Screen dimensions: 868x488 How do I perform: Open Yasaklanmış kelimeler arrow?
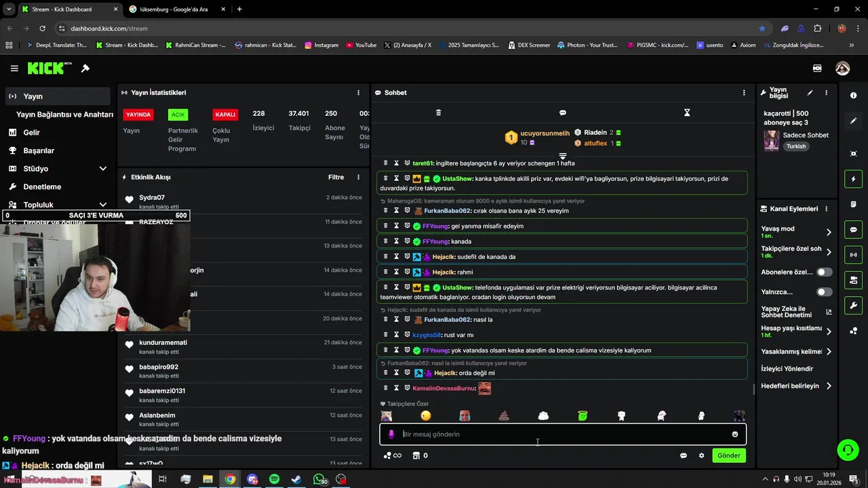click(x=829, y=352)
